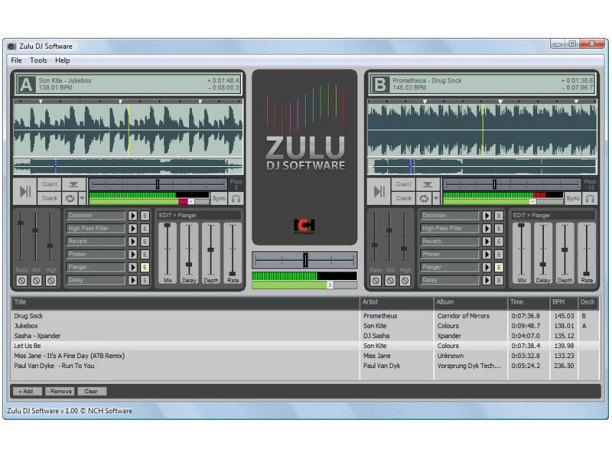Sort playlist by BPM column header
Image resolution: width=612 pixels, height=459 pixels.
coord(563,302)
